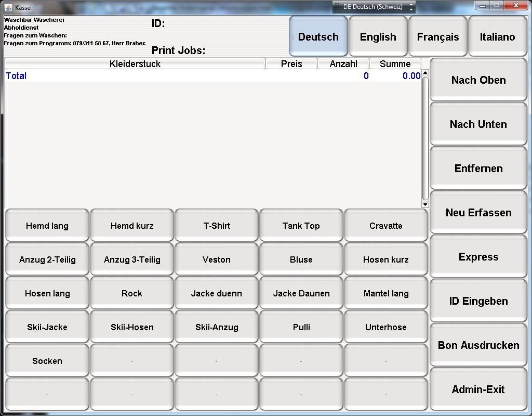The height and width of the screenshot is (416, 532).
Task: Open the DE Deutsch (Schweiz) language bar
Action: point(373,7)
